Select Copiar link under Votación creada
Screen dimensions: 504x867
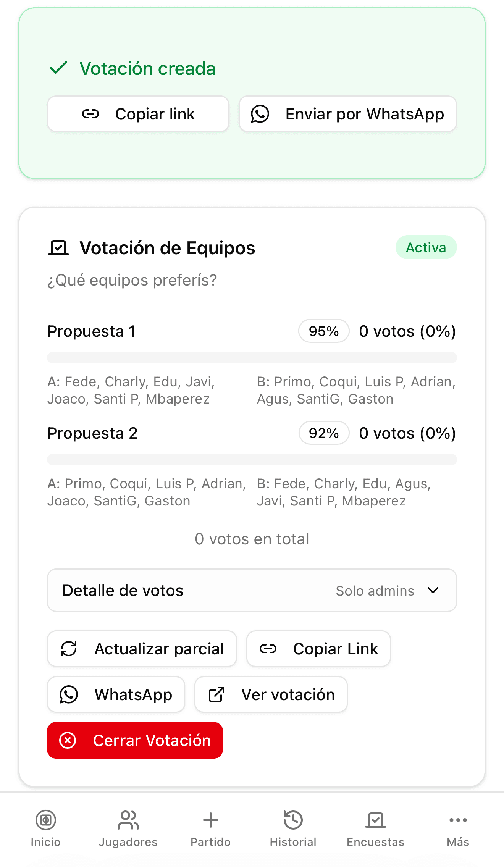138,114
